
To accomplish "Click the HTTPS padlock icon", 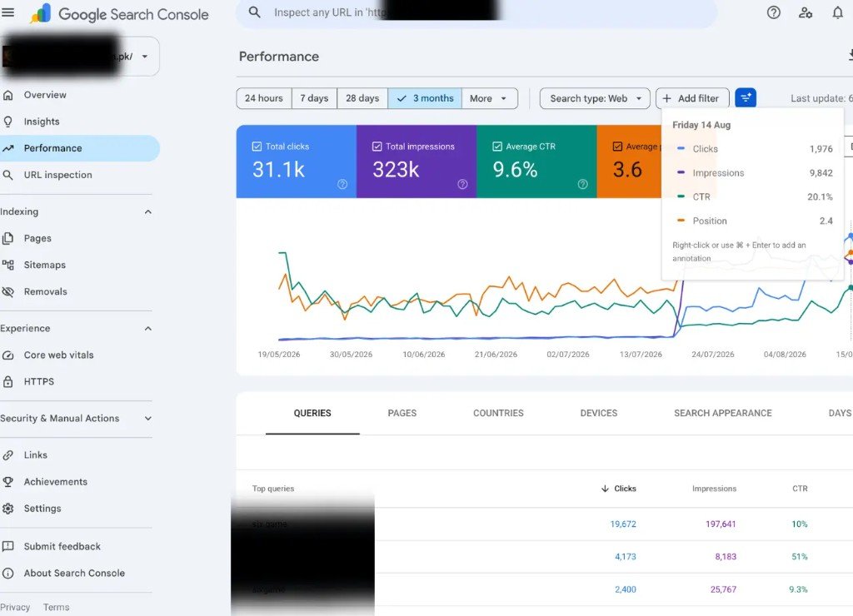I will (x=8, y=381).
